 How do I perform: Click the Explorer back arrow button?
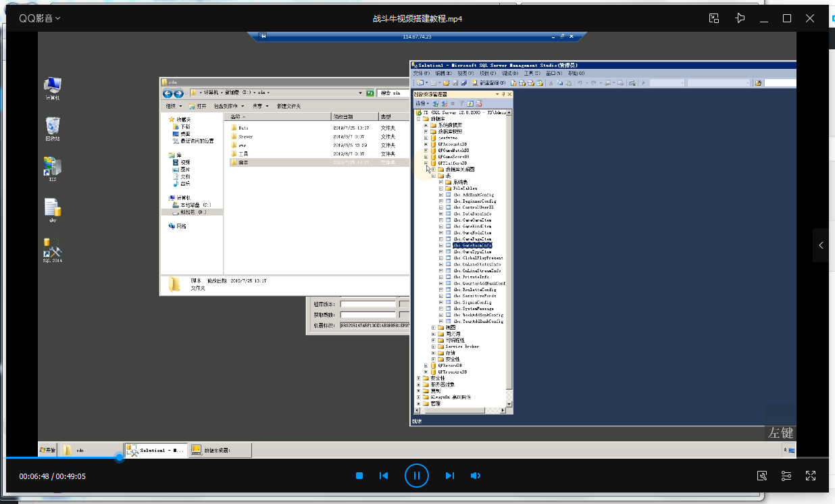(x=168, y=93)
